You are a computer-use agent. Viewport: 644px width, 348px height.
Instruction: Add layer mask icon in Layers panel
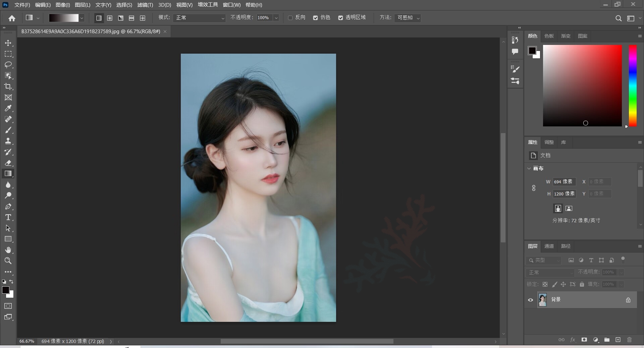click(x=584, y=340)
